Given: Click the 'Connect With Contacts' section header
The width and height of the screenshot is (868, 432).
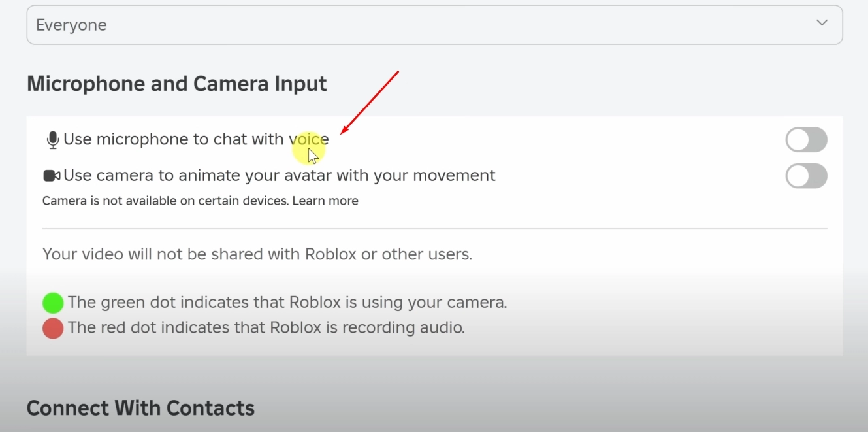Looking at the screenshot, I should [140, 408].
